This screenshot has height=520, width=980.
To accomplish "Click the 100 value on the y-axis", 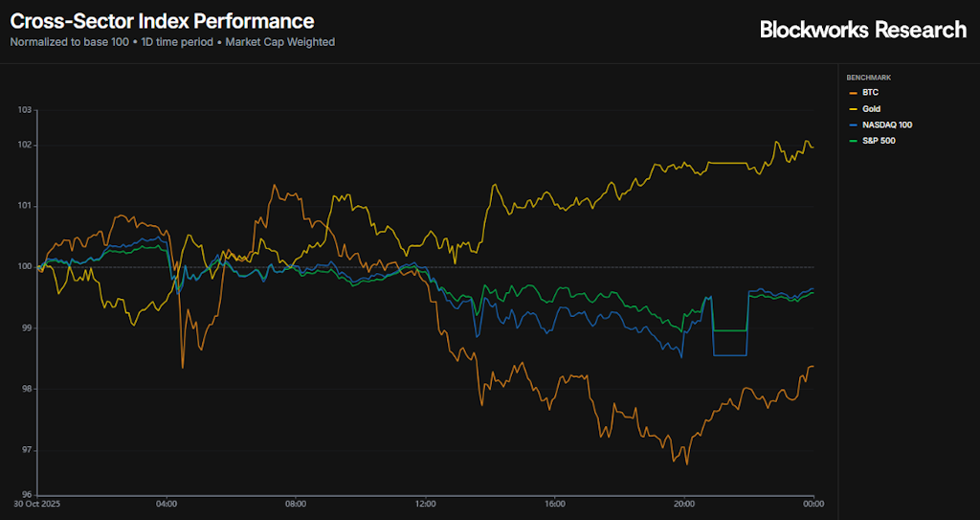I will [25, 266].
